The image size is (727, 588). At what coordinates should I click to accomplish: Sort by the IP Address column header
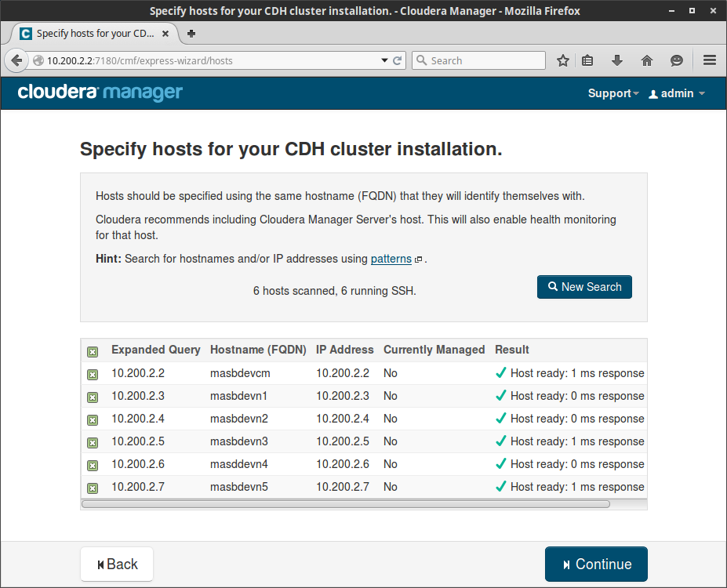click(344, 350)
